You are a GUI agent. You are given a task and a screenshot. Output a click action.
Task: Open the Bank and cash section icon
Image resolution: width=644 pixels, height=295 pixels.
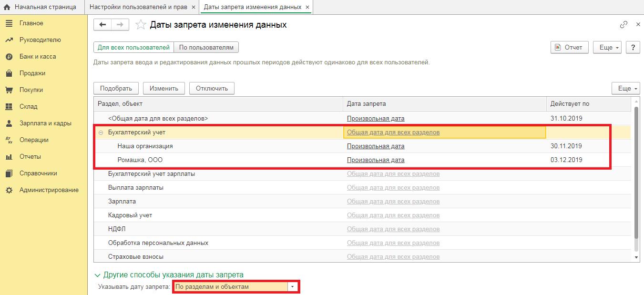pyautogui.click(x=9, y=57)
